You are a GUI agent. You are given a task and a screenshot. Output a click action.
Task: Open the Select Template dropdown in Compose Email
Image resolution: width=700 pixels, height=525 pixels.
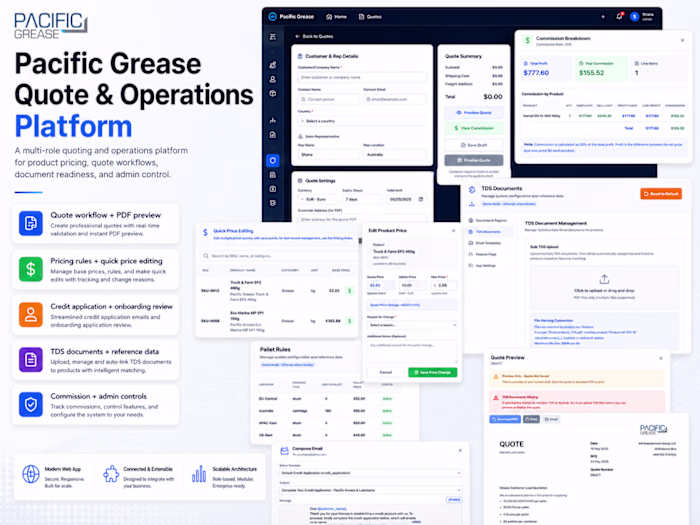371,473
